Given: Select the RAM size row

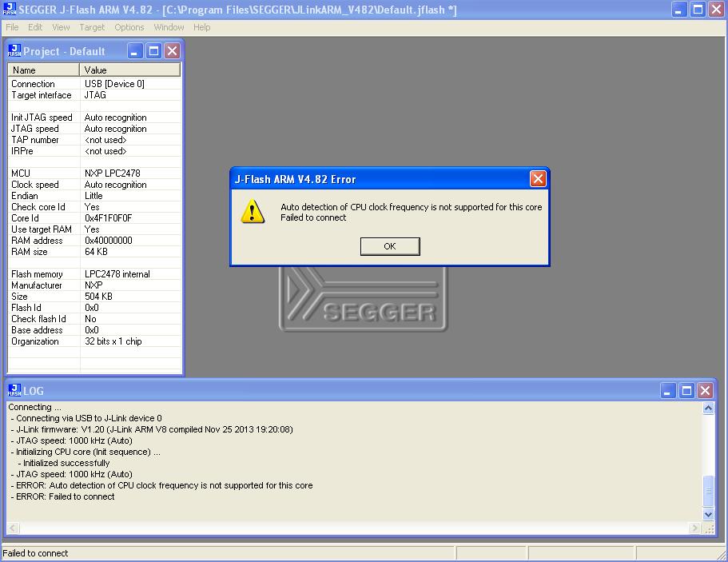Looking at the screenshot, I should pyautogui.click(x=94, y=252).
